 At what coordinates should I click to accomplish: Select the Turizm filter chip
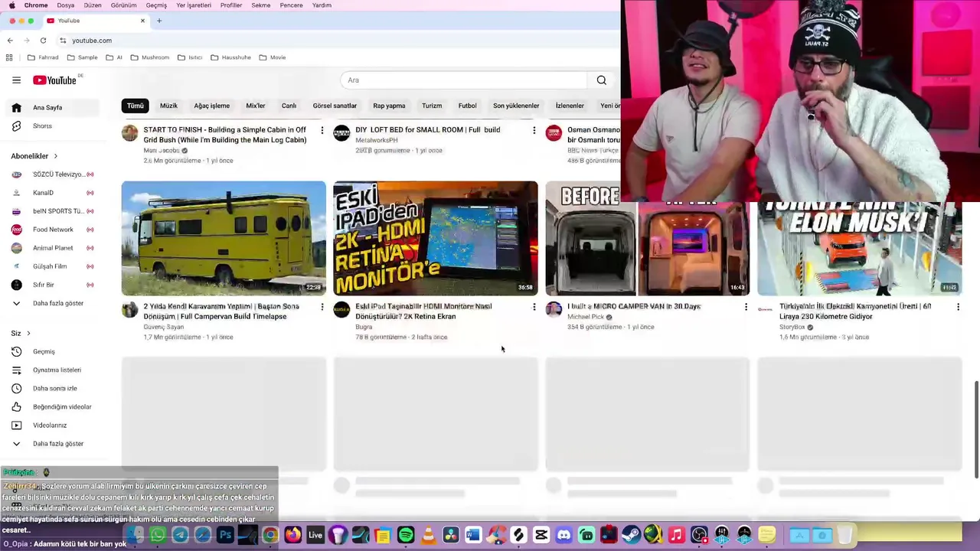click(x=432, y=106)
